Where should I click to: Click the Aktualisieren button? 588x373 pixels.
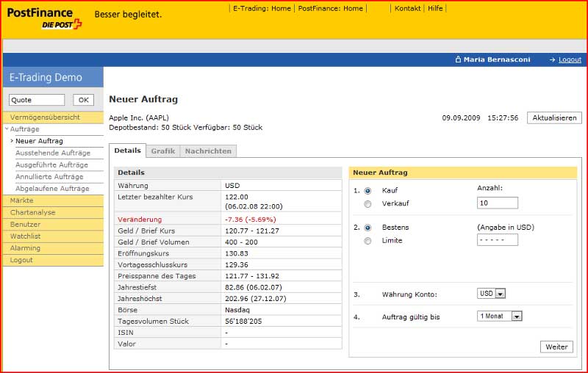[x=554, y=117]
